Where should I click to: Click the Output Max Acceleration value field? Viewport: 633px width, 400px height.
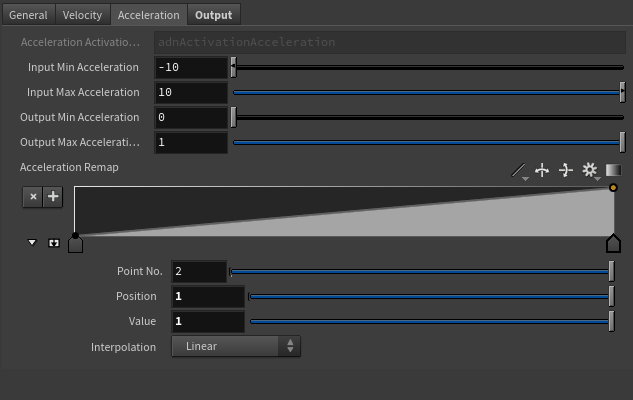point(191,142)
